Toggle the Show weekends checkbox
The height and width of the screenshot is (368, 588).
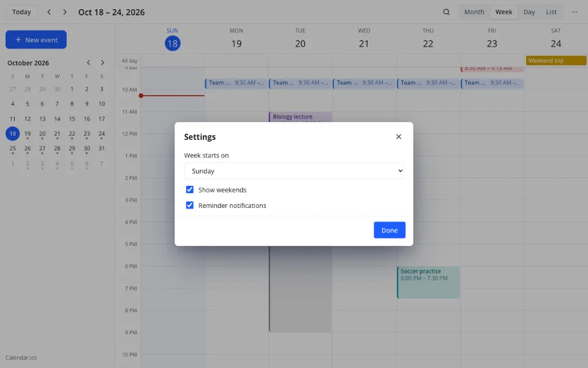click(190, 190)
